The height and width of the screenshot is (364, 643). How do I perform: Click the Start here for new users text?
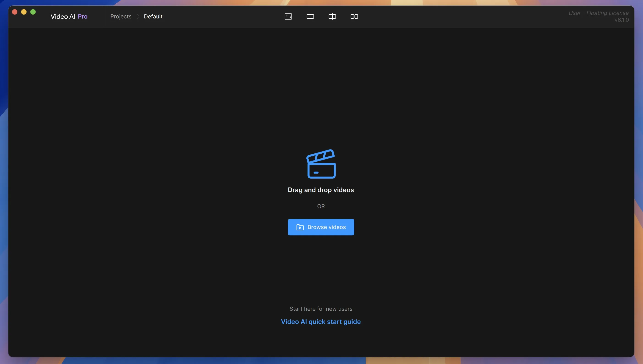pos(321,309)
